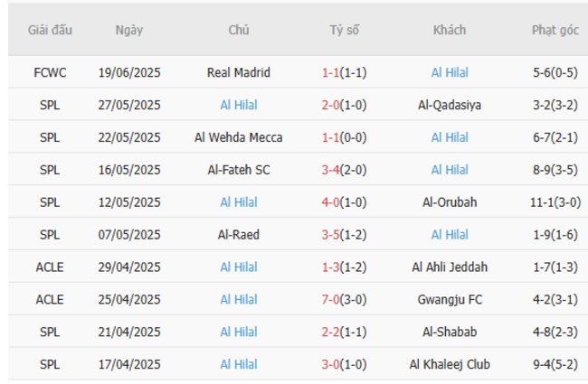
Task: Select the 19/06/2025 date cell
Action: 129,72
